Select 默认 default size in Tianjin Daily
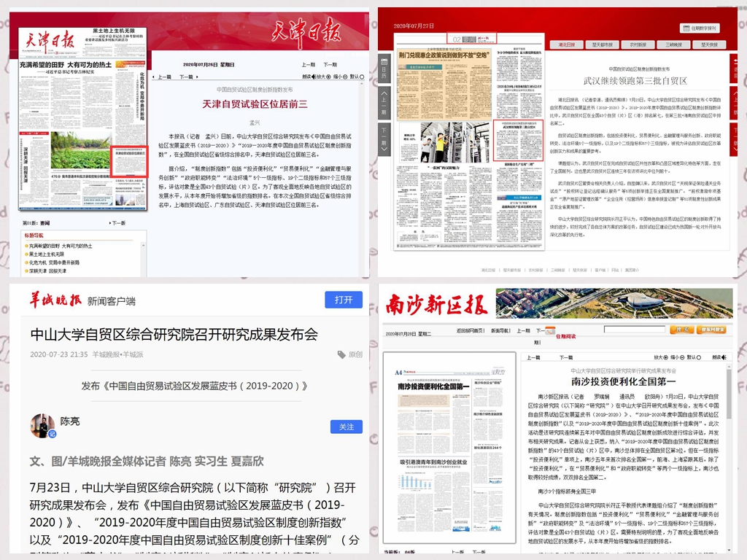Image resolution: width=747 pixels, height=560 pixels. (362, 77)
